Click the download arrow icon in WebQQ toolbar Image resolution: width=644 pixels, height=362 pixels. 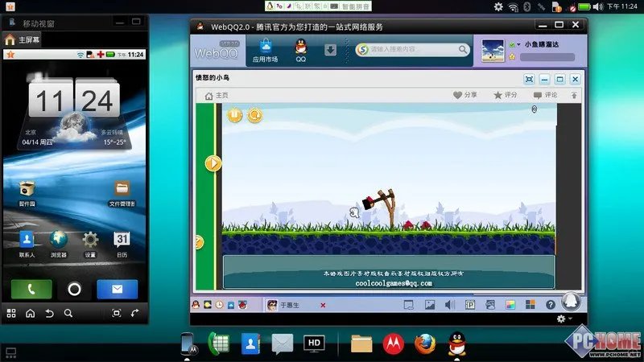[x=330, y=50]
